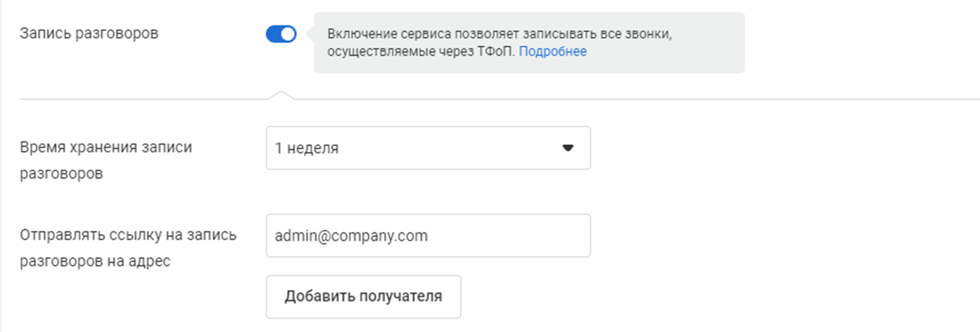Click the small triangle notch on the divider
This screenshot has width=980, height=332.
pyautogui.click(x=281, y=95)
